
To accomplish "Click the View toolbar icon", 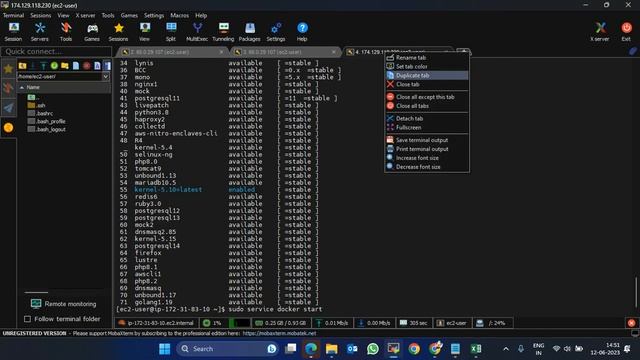I will [144, 32].
